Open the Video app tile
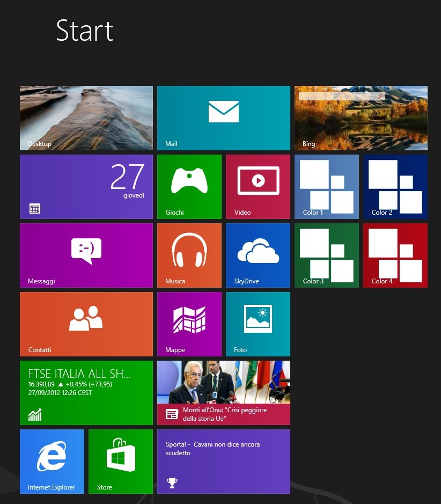 point(258,186)
